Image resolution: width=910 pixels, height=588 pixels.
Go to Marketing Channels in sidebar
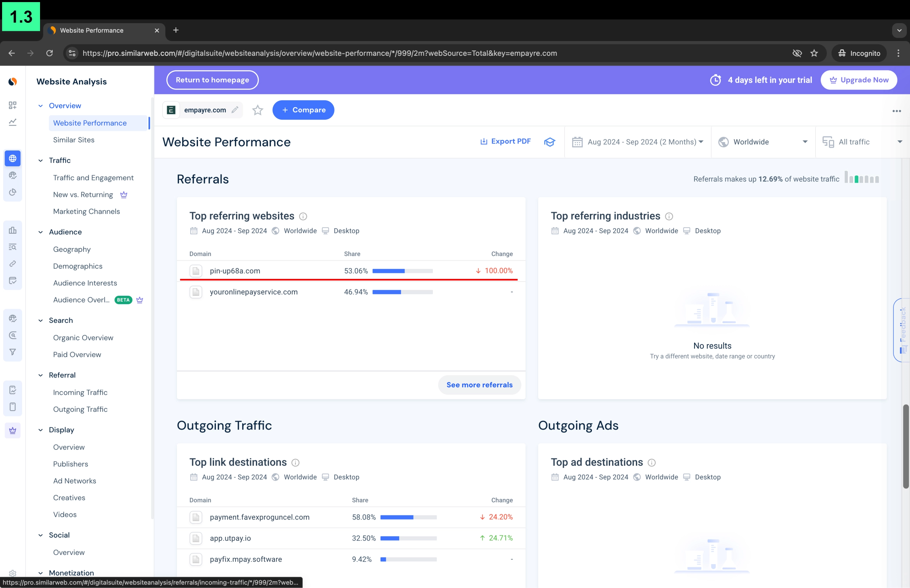pyautogui.click(x=86, y=212)
